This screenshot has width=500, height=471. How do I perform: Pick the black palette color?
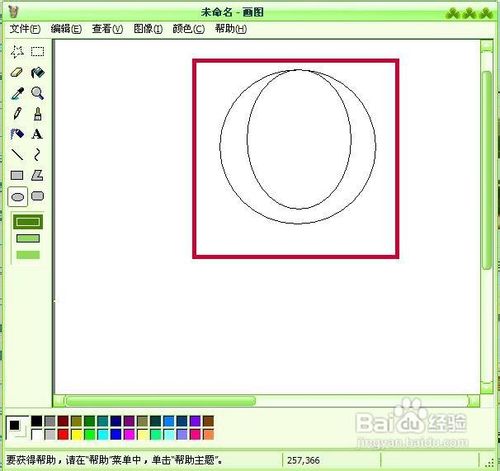coord(36,421)
